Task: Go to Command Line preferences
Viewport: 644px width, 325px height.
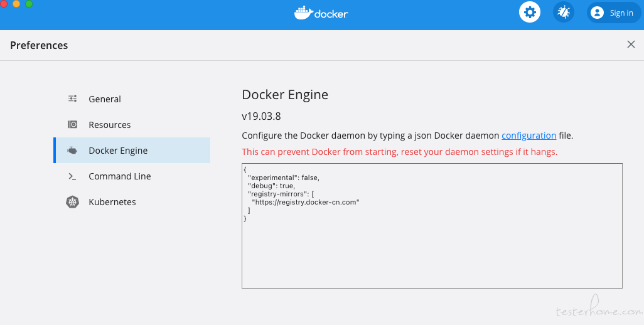Action: [120, 176]
